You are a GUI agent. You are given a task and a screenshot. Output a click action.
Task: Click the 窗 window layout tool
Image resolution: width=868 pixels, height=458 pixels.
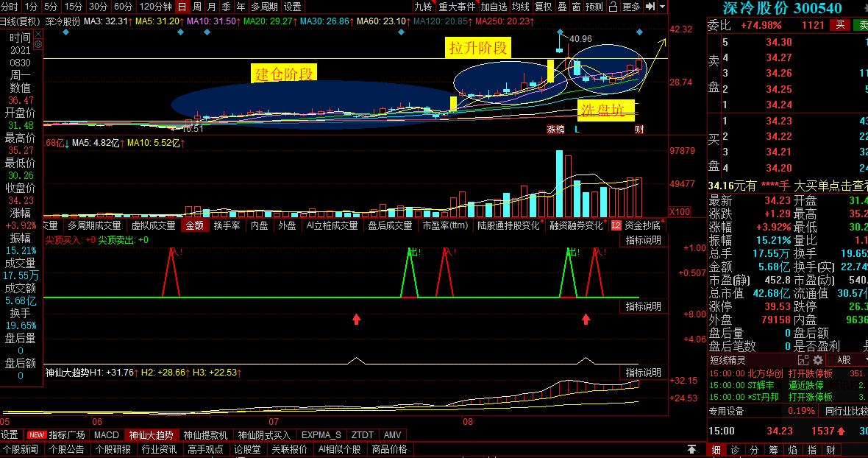pos(576,7)
